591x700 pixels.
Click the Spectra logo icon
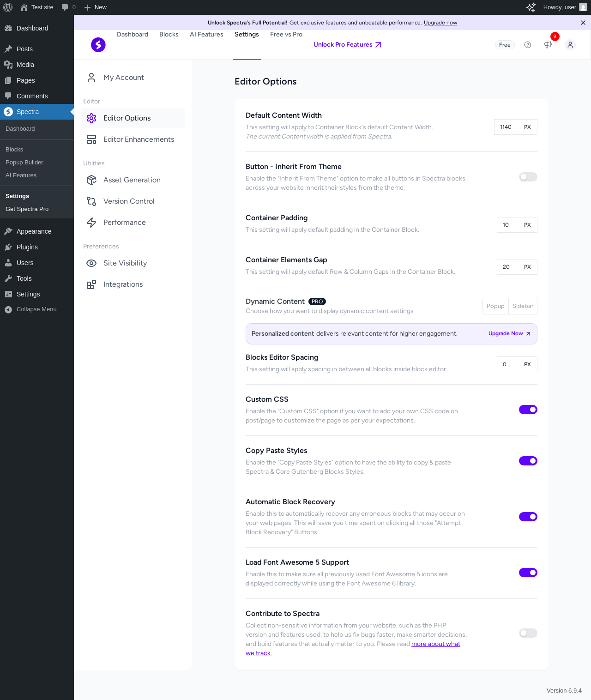click(x=98, y=45)
